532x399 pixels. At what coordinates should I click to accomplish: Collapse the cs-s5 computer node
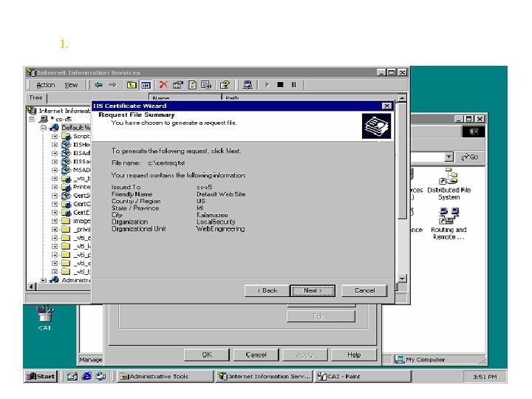tap(32, 120)
